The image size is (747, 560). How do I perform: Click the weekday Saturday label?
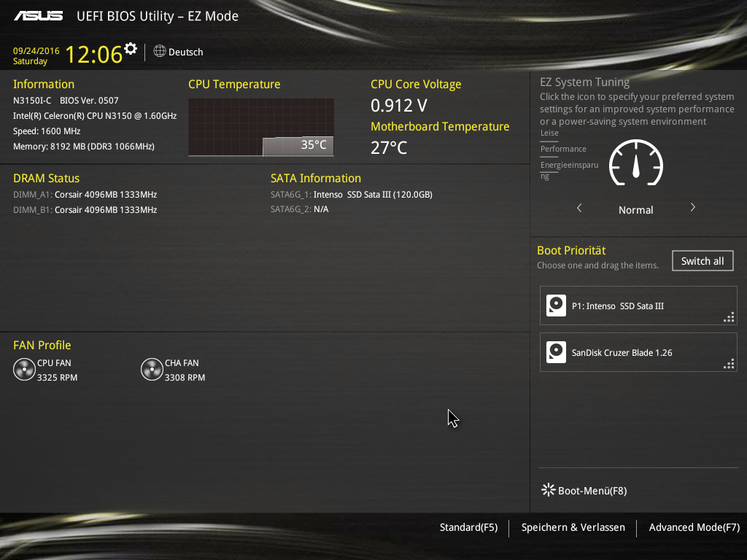coord(30,61)
